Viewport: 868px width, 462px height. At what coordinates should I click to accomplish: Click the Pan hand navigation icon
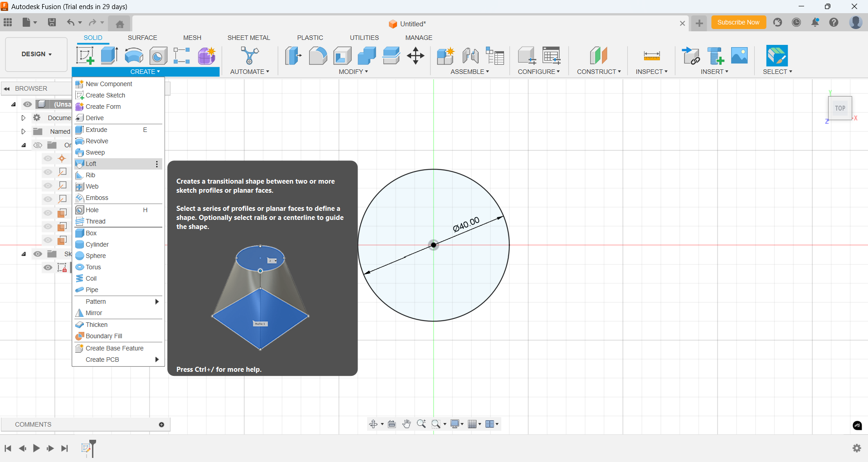pyautogui.click(x=407, y=424)
